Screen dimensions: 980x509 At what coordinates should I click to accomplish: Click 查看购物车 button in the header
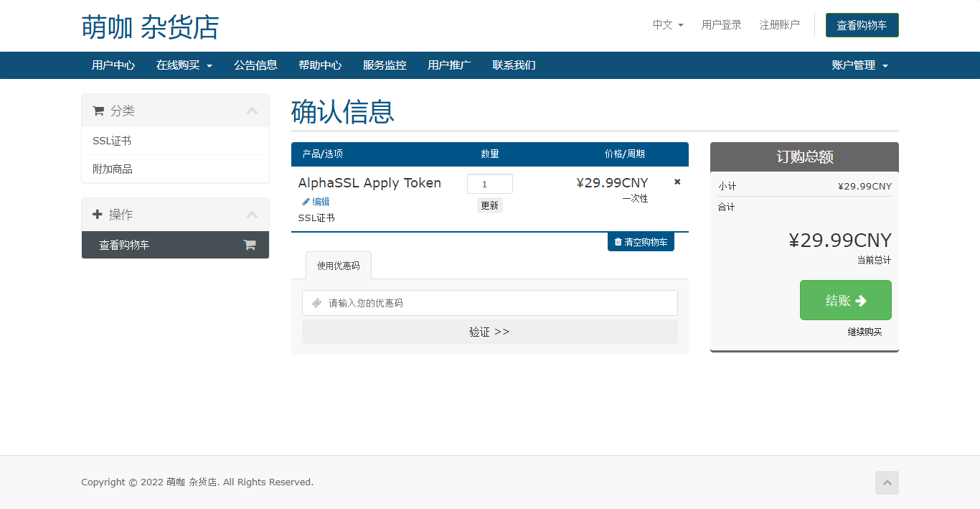[862, 25]
